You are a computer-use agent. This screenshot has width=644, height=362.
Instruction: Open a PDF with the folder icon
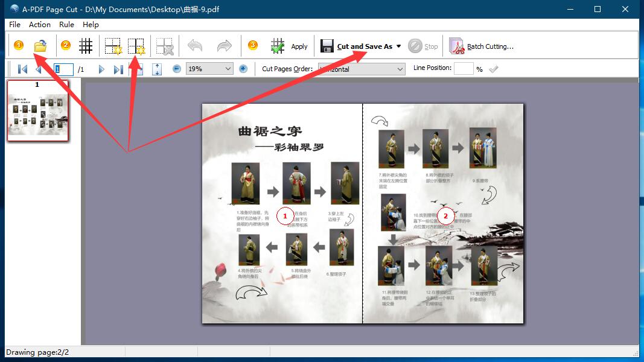tap(40, 46)
